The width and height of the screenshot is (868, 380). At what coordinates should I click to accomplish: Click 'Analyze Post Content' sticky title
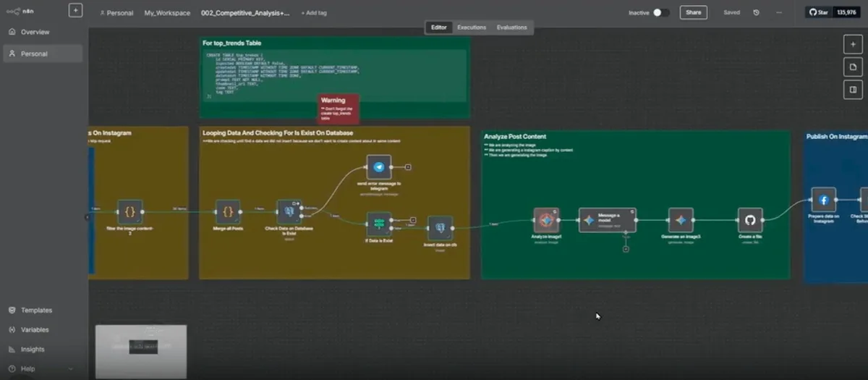tap(514, 136)
